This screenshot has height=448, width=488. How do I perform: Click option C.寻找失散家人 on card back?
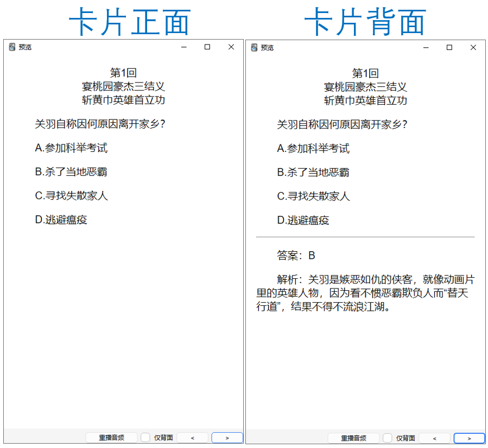click(x=313, y=196)
